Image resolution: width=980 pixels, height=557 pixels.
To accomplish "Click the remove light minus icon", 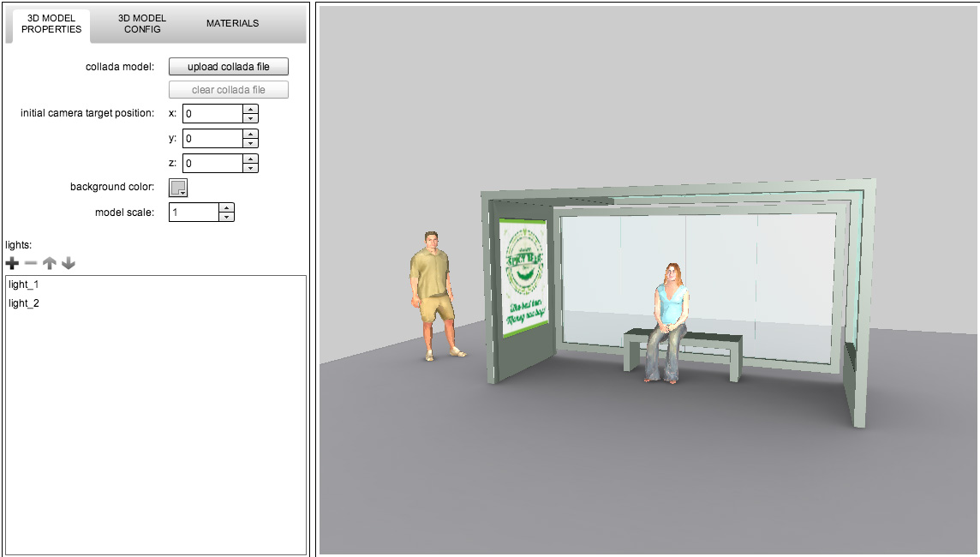I will 31,264.
